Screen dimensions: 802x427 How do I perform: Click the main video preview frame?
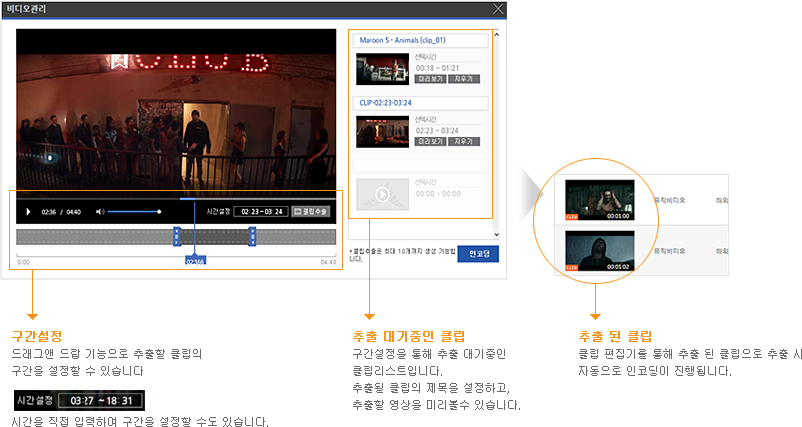tap(176, 113)
